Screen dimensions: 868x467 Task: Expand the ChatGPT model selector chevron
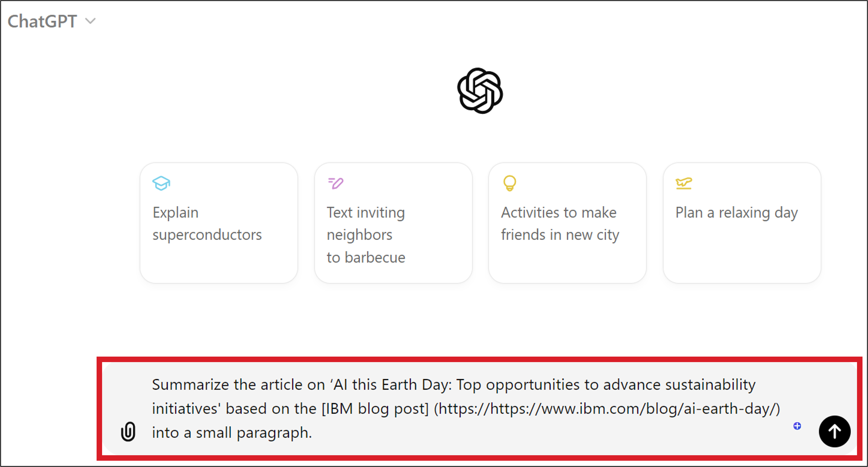point(90,21)
